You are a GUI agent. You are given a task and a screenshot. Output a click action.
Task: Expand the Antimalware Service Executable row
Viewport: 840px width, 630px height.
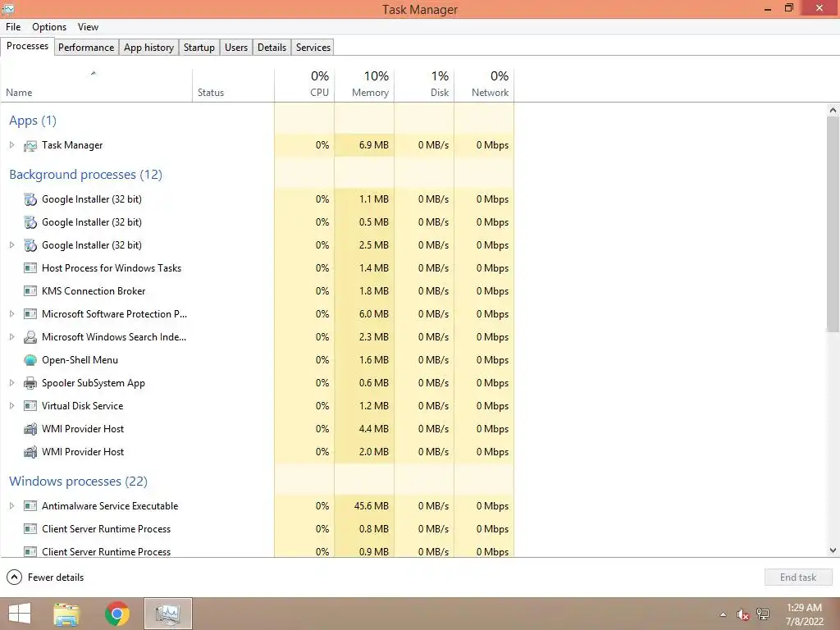coord(11,505)
